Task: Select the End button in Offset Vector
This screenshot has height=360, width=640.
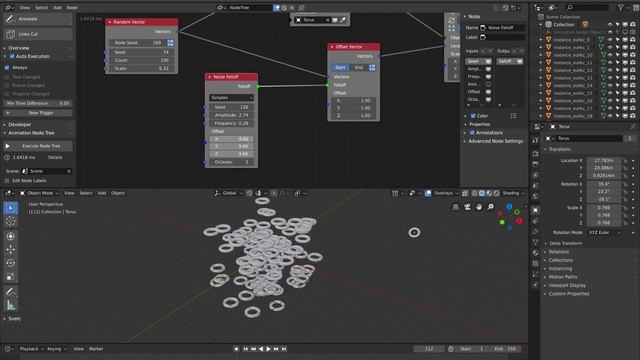Action: 358,68
